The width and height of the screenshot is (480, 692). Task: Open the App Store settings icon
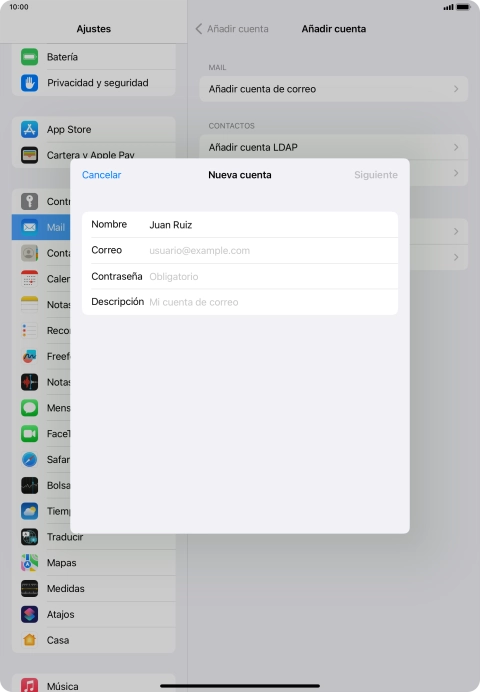coord(30,129)
